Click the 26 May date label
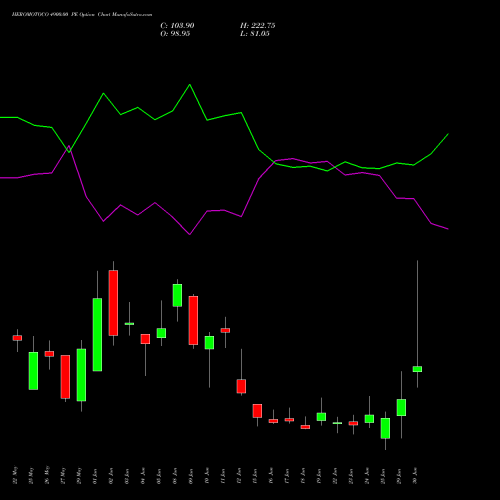 (x=48, y=475)
